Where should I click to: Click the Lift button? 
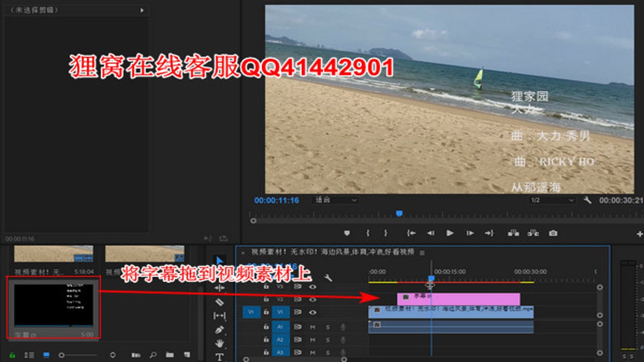pyautogui.click(x=513, y=233)
